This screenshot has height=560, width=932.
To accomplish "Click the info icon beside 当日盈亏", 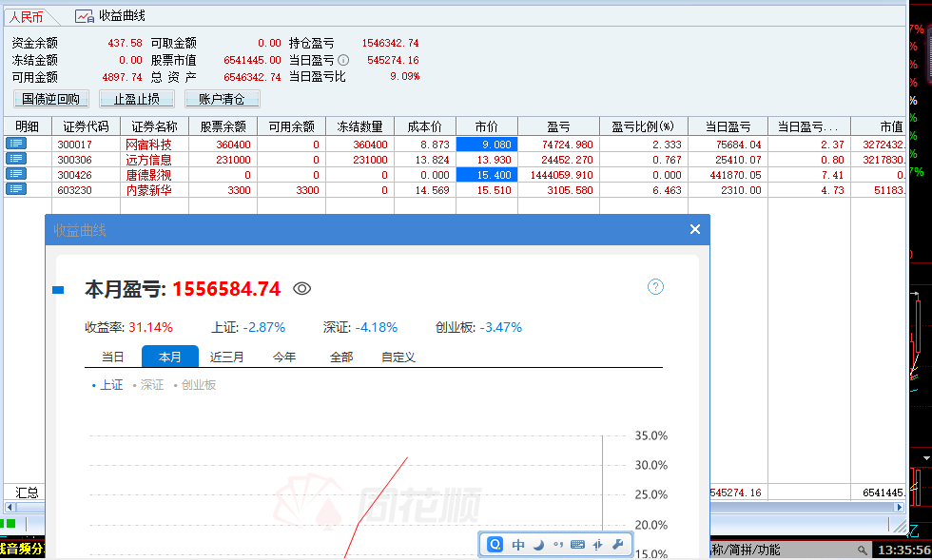I will pos(343,60).
